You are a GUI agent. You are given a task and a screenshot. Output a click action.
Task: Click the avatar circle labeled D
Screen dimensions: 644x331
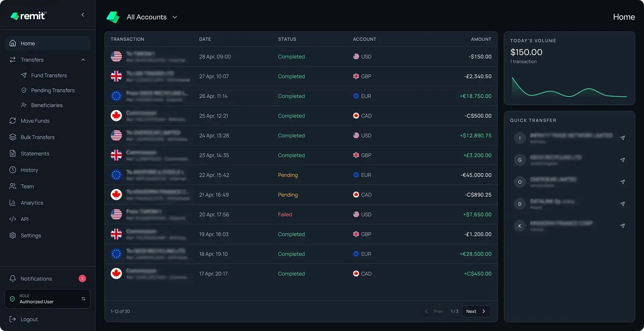(520, 204)
